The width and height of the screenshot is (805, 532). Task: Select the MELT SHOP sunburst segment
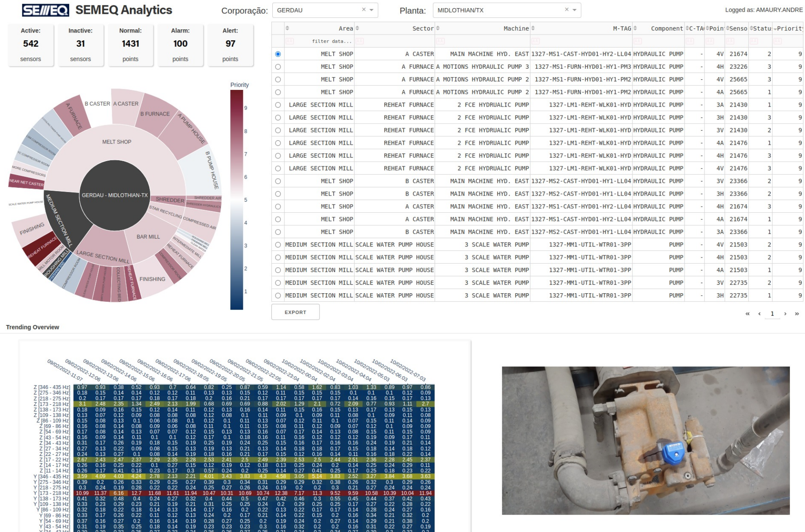(117, 142)
